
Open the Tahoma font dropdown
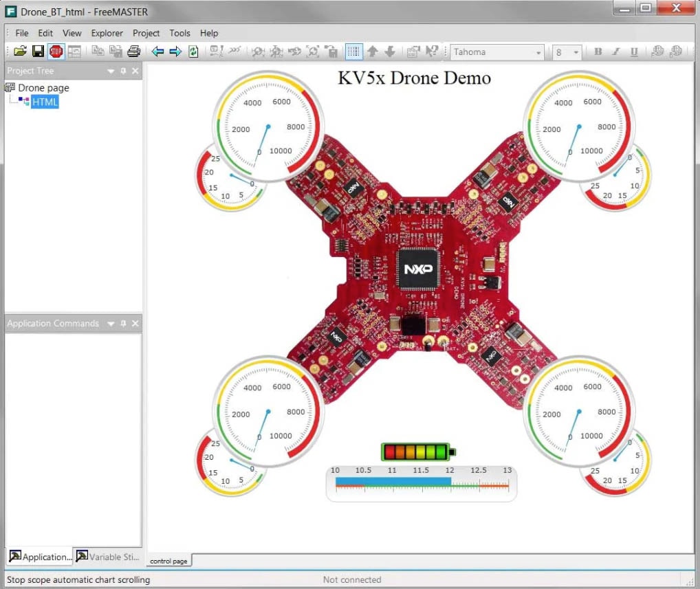tap(538, 52)
